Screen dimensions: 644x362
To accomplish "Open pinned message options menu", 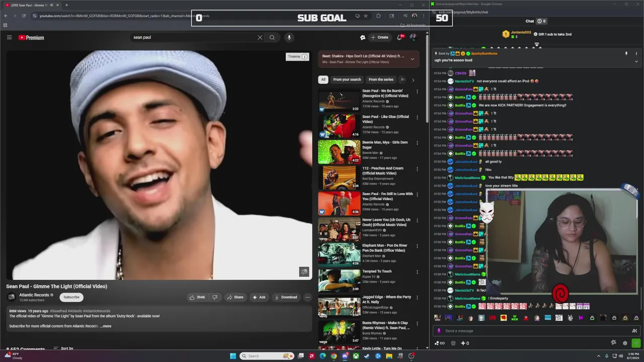I will tap(636, 53).
